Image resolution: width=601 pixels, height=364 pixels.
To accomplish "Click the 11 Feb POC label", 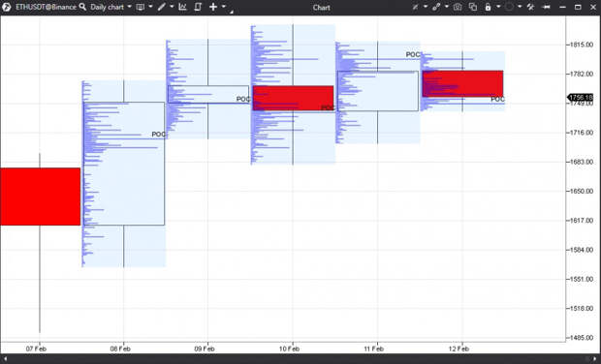I will coord(413,55).
